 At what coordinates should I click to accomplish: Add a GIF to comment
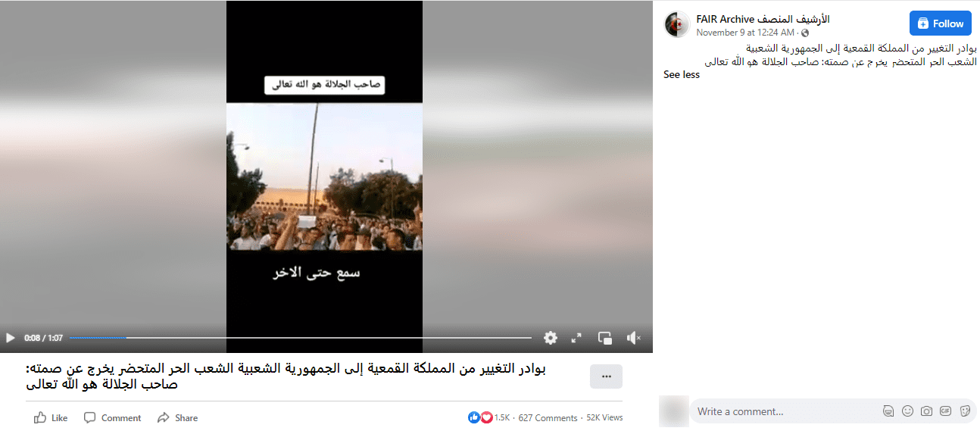[945, 411]
